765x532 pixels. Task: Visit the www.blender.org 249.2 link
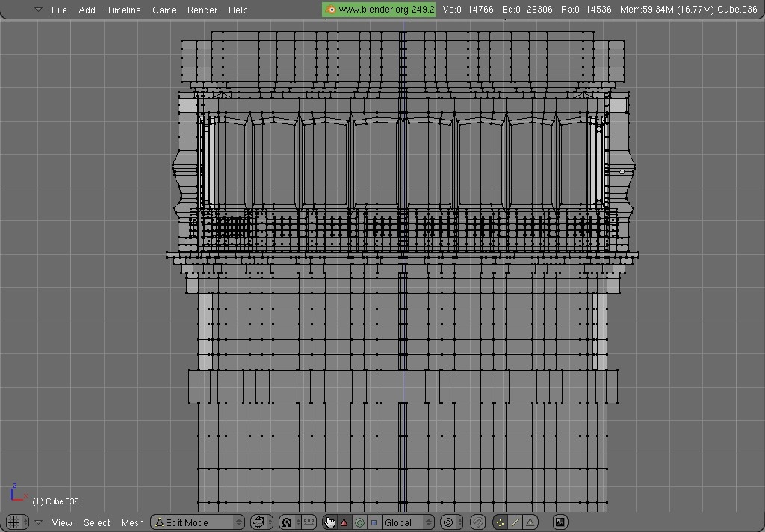[x=379, y=10]
